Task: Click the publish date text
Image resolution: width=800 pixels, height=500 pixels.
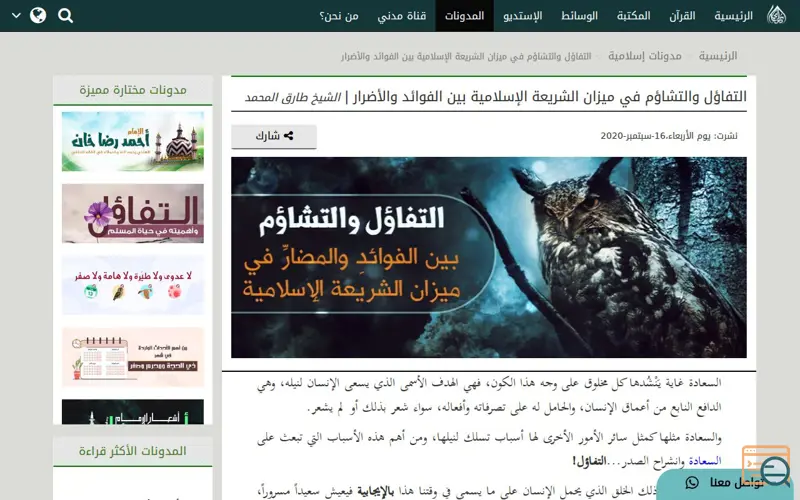Action: tap(669, 136)
